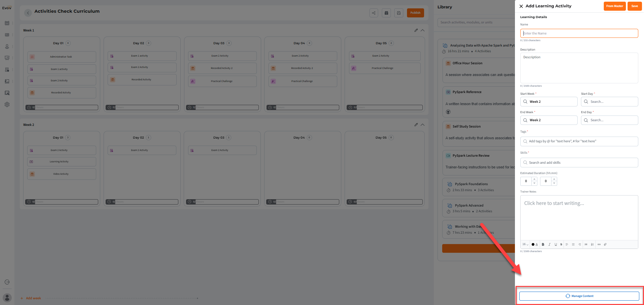Open the PySpark Reference library item
Image resolution: width=644 pixels, height=305 pixels.
pyautogui.click(x=479, y=102)
